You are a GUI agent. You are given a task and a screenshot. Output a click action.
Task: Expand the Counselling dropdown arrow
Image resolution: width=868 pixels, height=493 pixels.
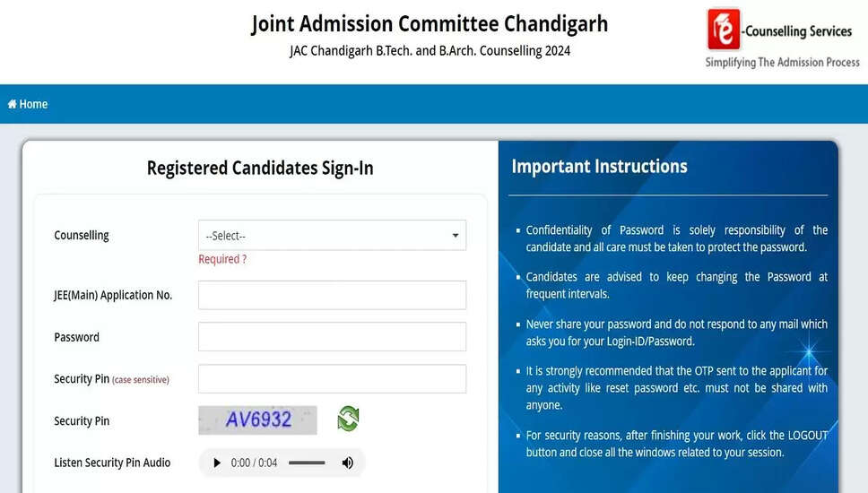pyautogui.click(x=456, y=235)
